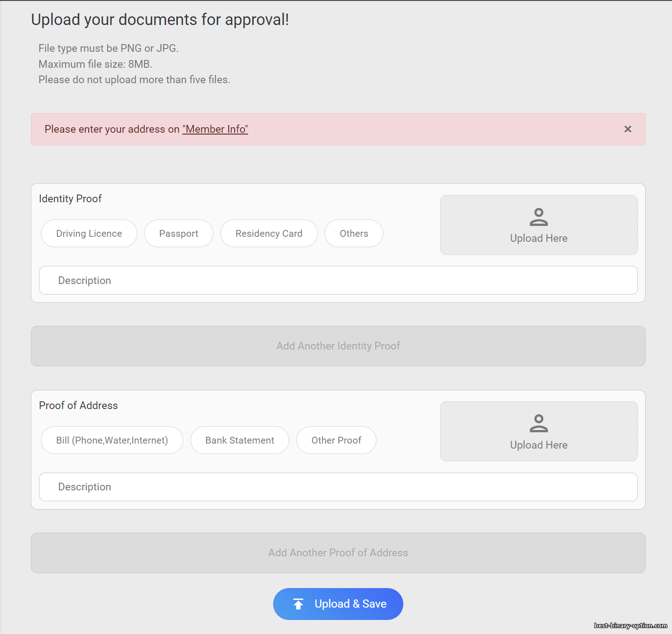
Task: Click the best-binary-option.com watermark
Action: pyautogui.click(x=630, y=625)
